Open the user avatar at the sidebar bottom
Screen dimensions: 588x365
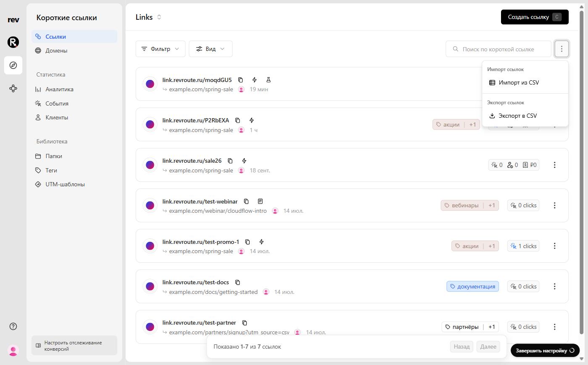[x=13, y=350]
